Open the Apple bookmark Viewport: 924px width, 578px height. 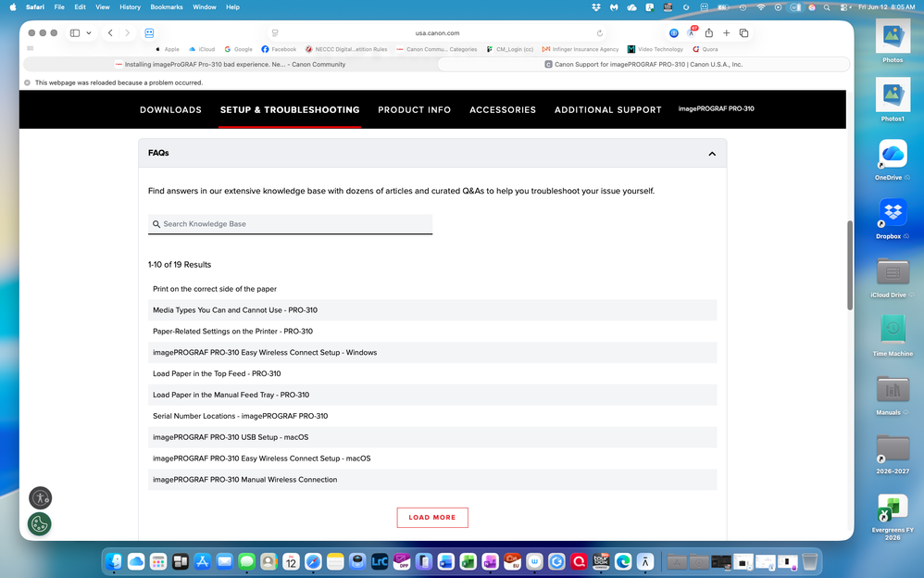coord(168,49)
